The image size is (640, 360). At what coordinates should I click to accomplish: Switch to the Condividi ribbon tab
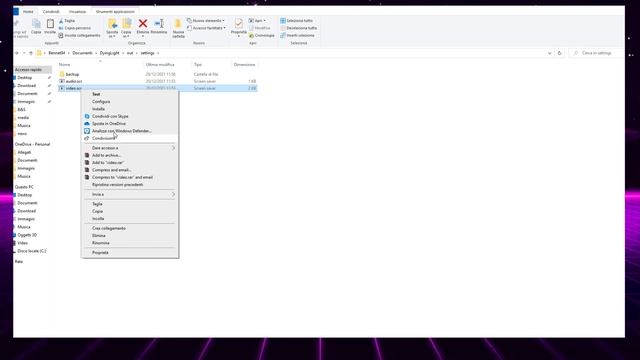(51, 11)
